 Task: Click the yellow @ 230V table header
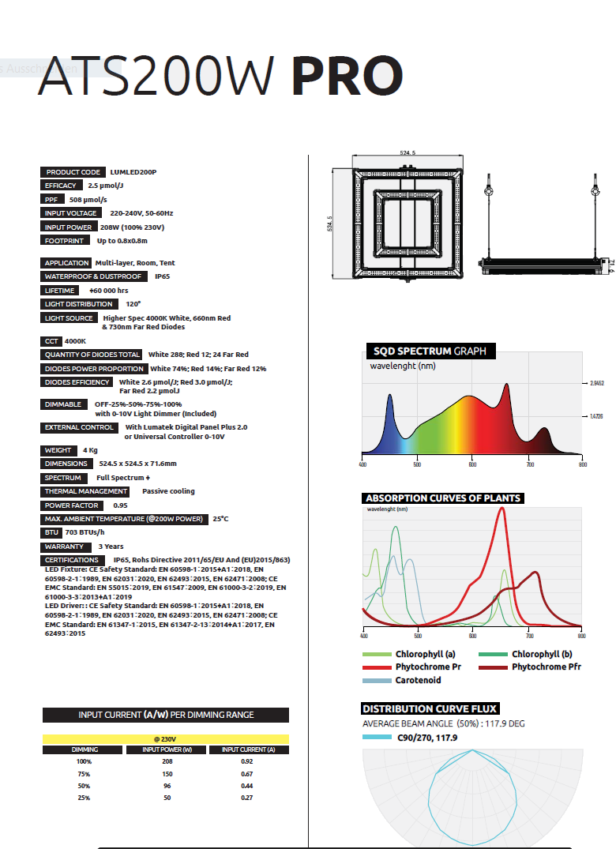(165, 739)
